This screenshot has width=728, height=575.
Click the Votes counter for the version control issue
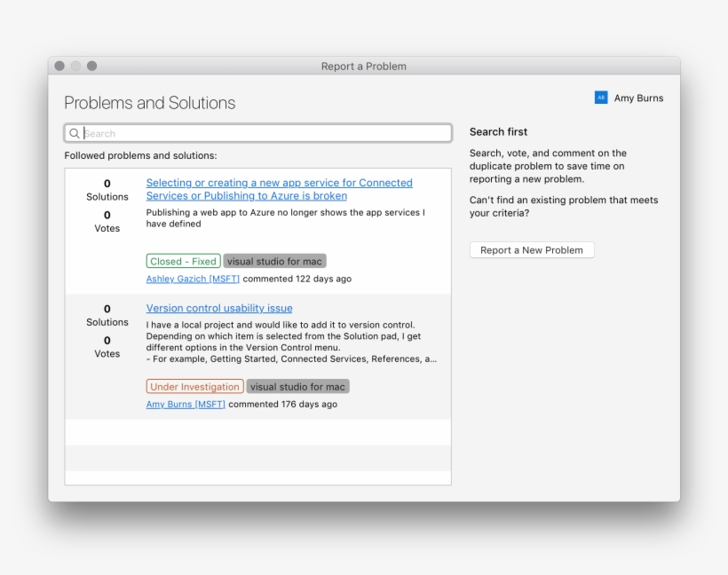click(107, 346)
